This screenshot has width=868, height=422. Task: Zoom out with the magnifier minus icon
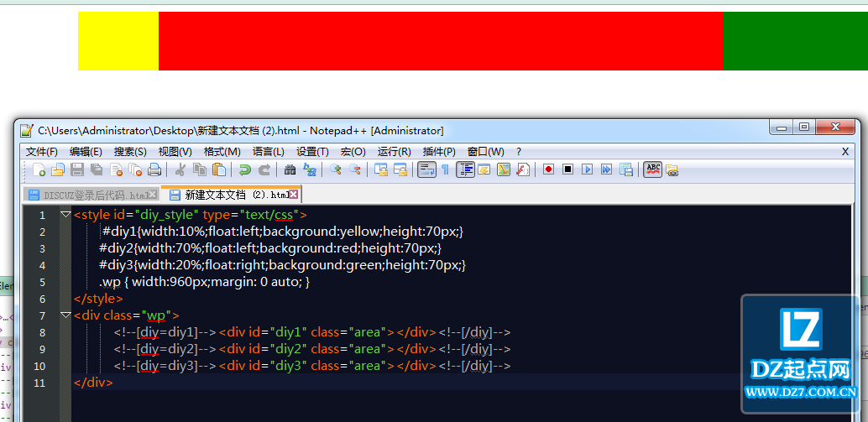(355, 169)
